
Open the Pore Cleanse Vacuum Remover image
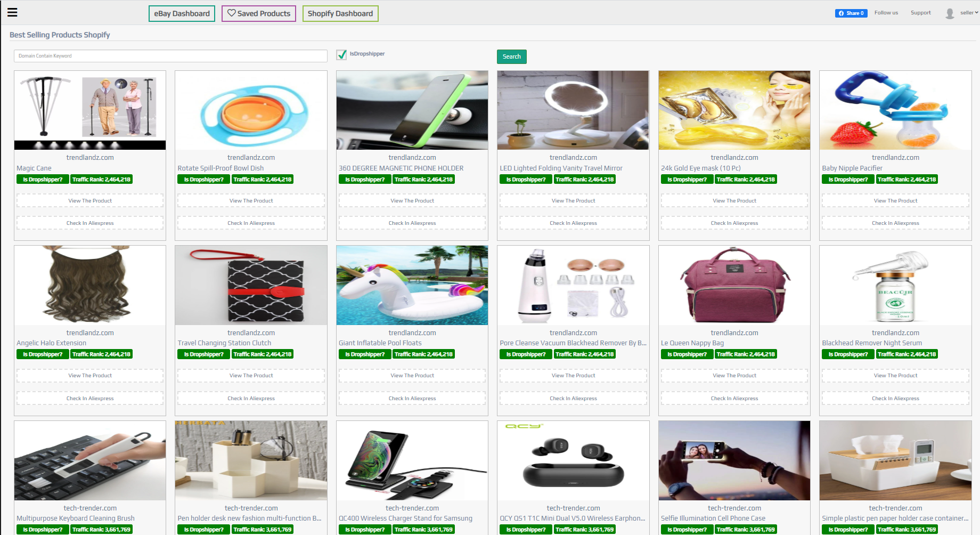[x=573, y=285]
